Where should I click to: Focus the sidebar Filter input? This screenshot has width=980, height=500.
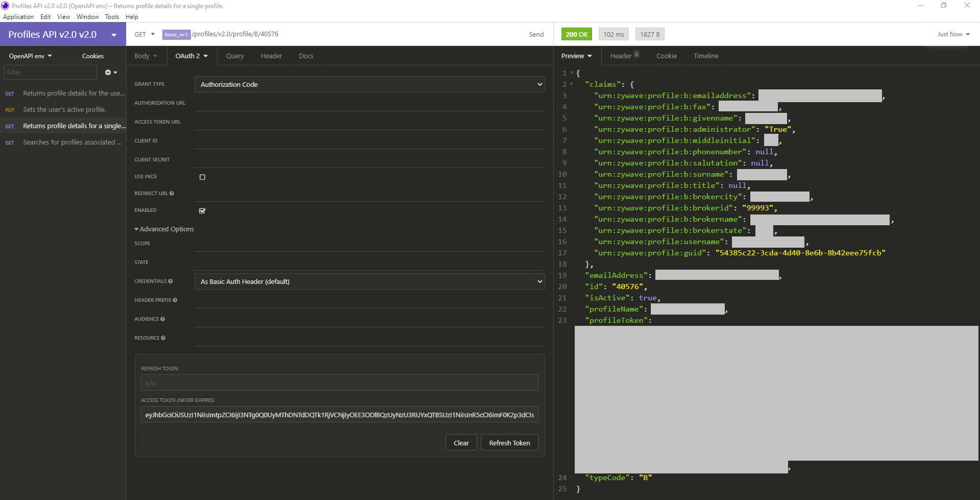point(50,73)
